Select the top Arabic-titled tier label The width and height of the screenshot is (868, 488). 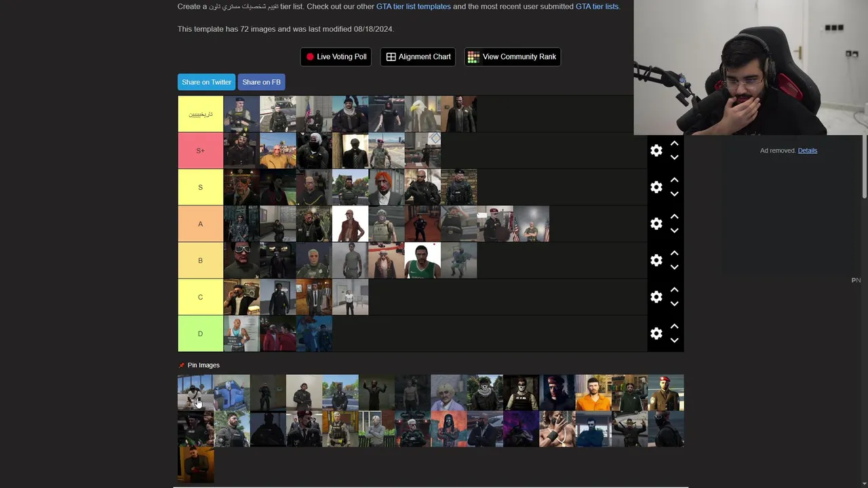pyautogui.click(x=200, y=114)
